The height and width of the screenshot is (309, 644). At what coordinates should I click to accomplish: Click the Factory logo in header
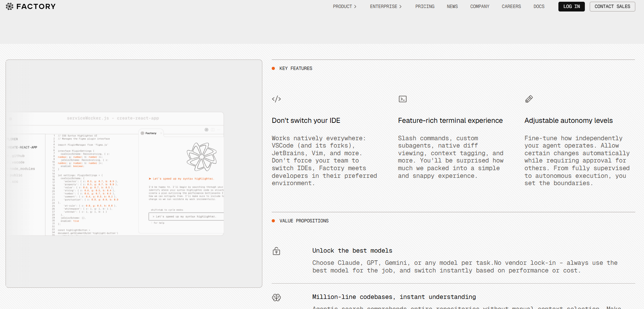[31, 6]
